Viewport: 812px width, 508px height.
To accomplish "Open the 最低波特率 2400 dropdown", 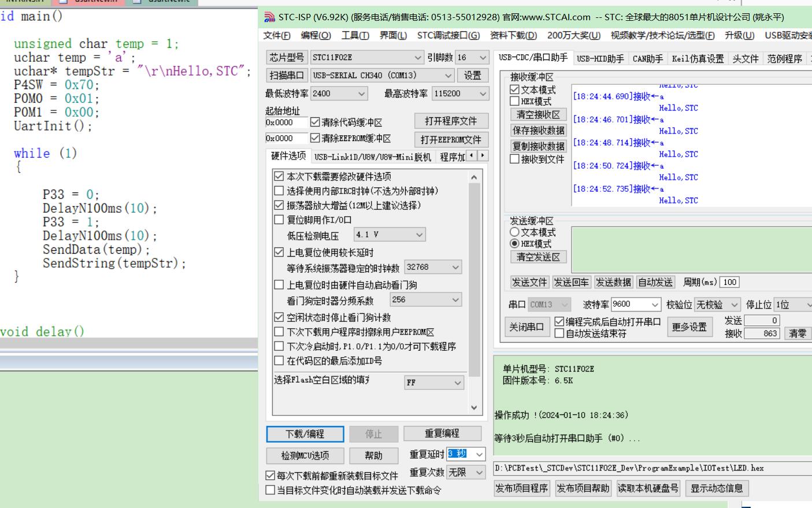I will pyautogui.click(x=339, y=93).
